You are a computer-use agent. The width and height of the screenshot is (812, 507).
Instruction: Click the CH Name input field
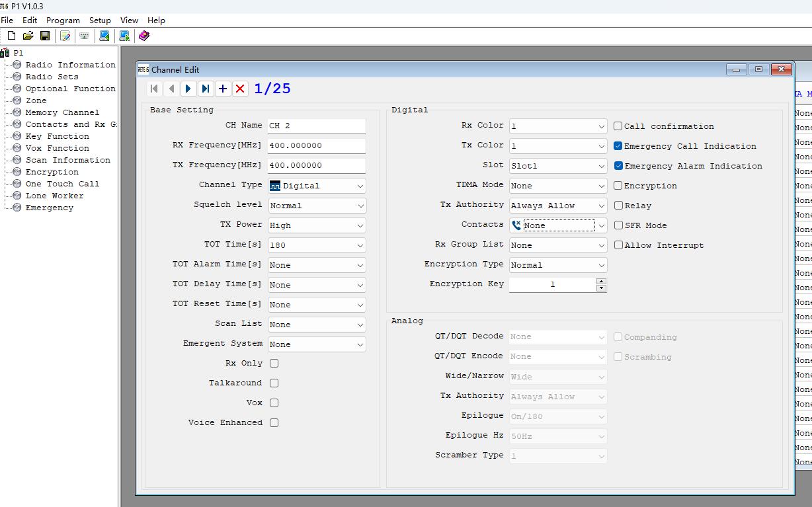tap(317, 126)
